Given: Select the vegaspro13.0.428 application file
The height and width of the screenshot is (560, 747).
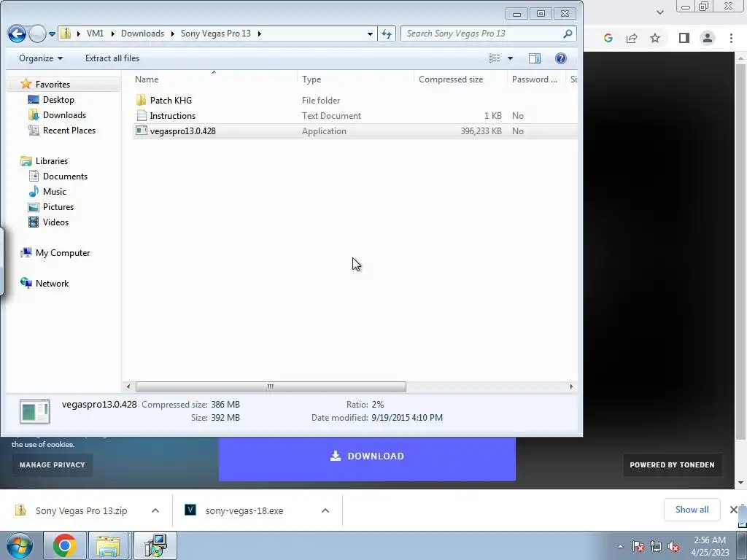Looking at the screenshot, I should tap(182, 131).
